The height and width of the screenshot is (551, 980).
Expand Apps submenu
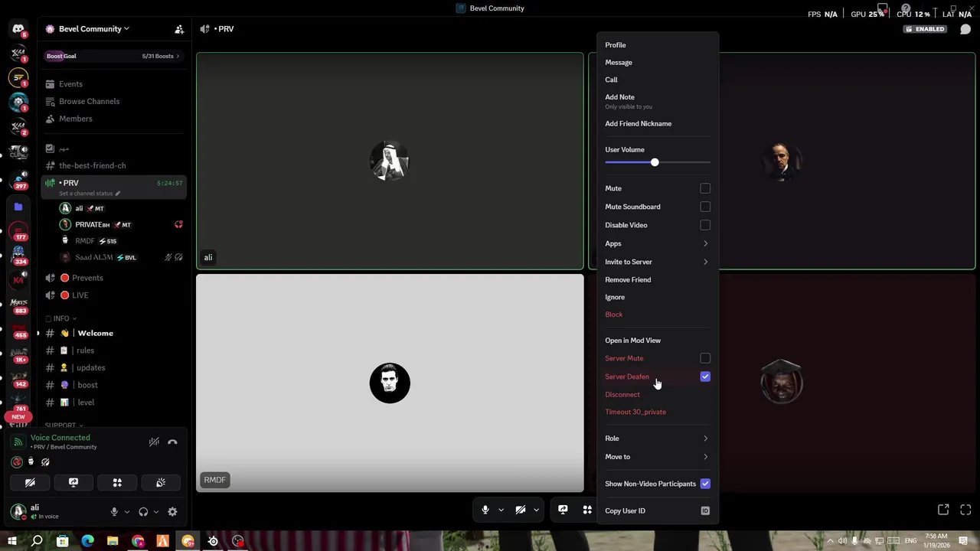pos(657,243)
